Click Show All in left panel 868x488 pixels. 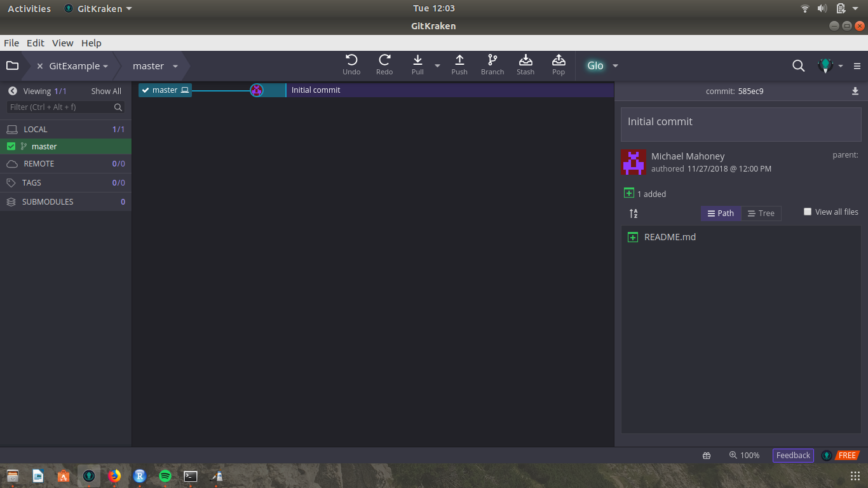106,91
